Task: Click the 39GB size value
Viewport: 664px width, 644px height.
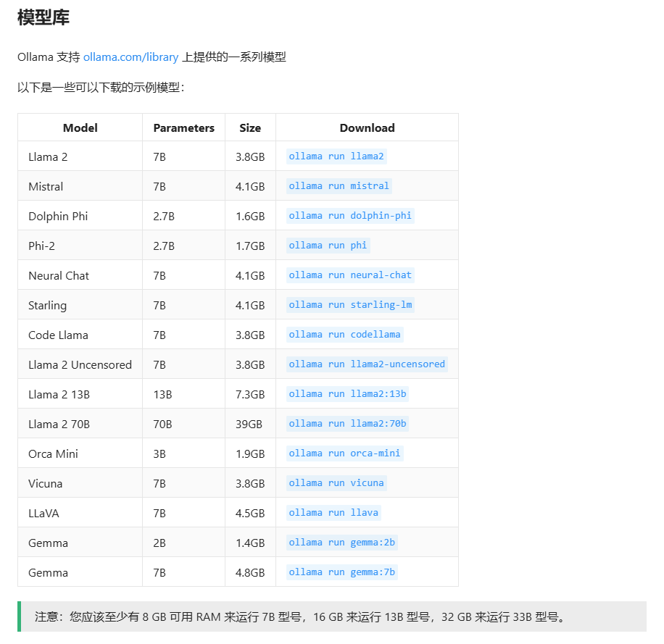Action: [249, 424]
